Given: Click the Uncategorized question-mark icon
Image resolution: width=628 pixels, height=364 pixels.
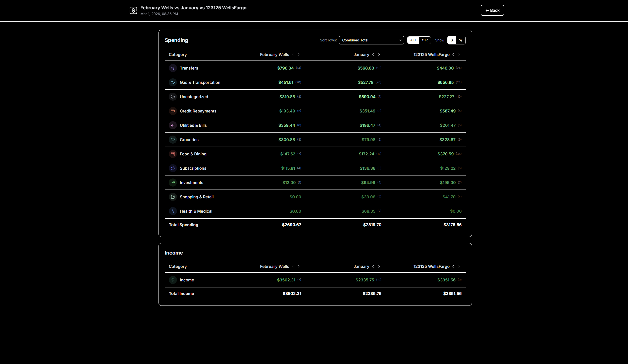Looking at the screenshot, I should click(173, 97).
